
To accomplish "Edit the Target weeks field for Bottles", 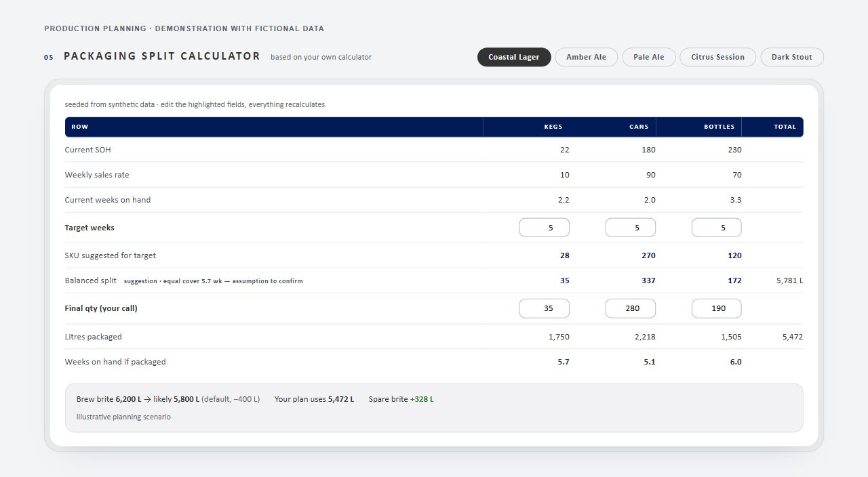I will 717,228.
